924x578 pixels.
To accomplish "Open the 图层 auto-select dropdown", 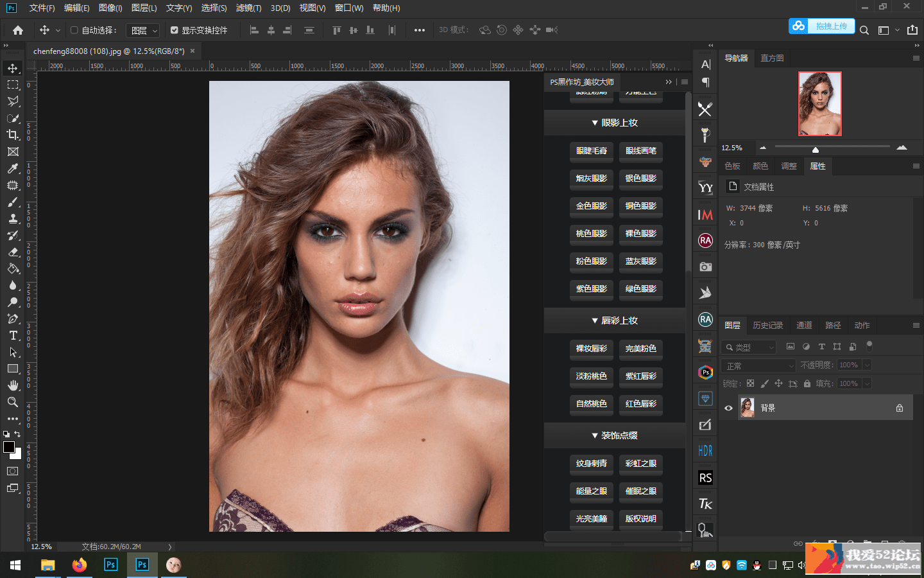I will [142, 30].
